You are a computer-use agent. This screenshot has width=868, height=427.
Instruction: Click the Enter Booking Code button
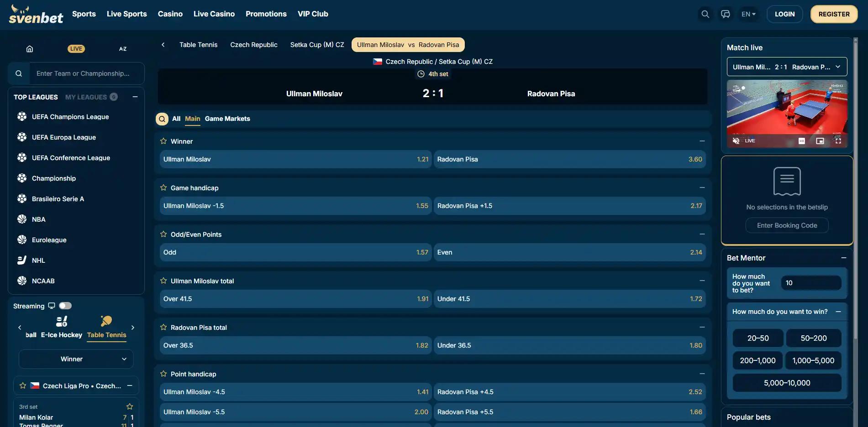(x=787, y=225)
